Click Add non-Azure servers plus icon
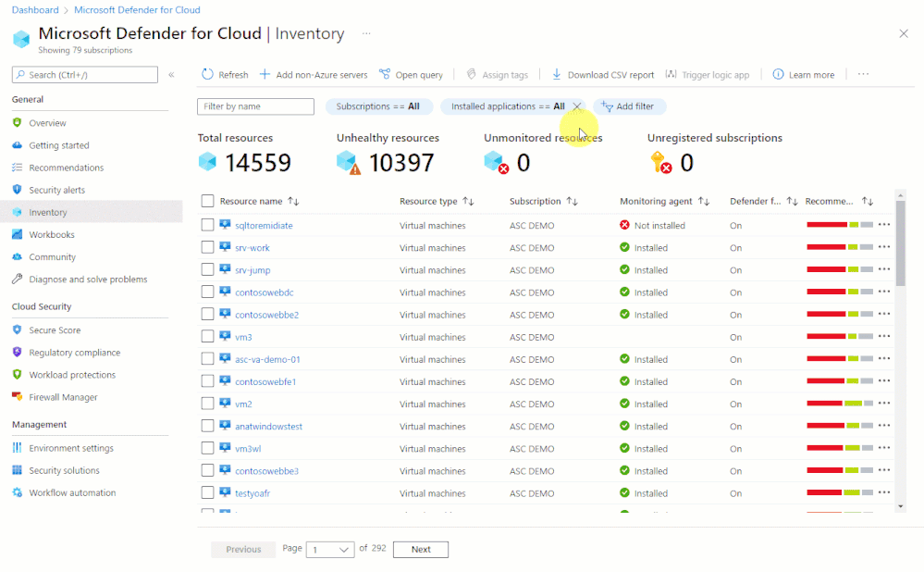 (265, 74)
